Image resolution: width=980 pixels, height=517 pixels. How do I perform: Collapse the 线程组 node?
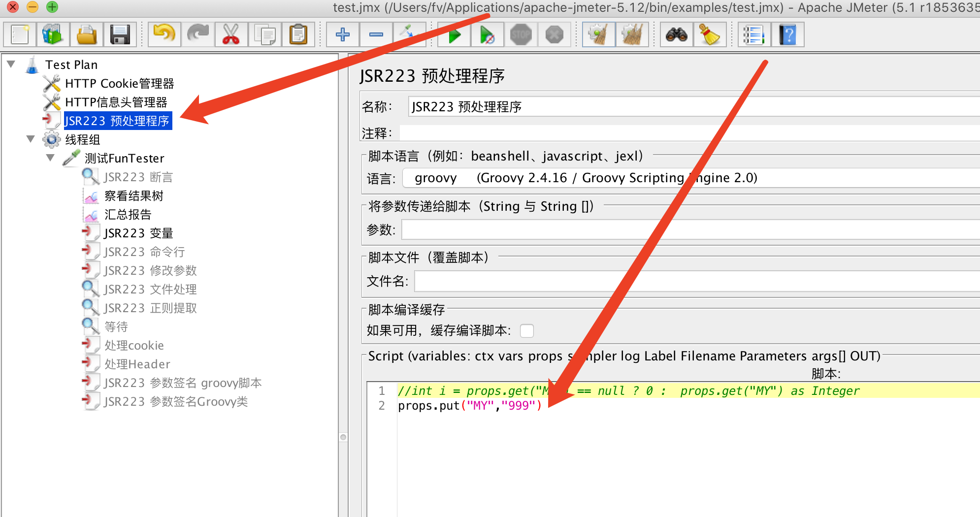[31, 139]
